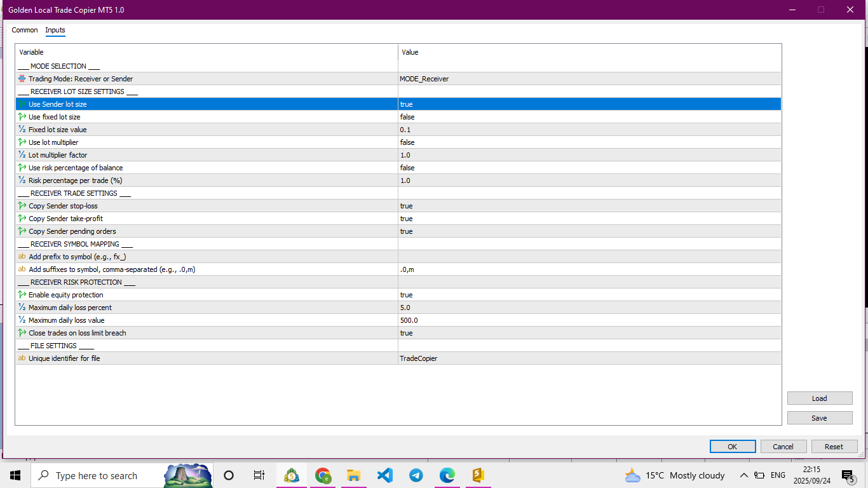Screen dimensions: 868x488
Task: Toggle the Enable equity protection value
Action: 590,295
